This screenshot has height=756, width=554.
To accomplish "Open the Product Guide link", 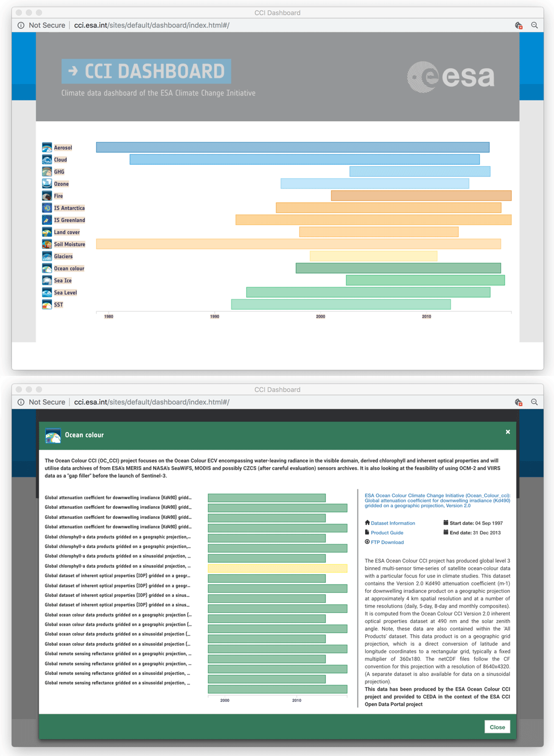I will 387,533.
